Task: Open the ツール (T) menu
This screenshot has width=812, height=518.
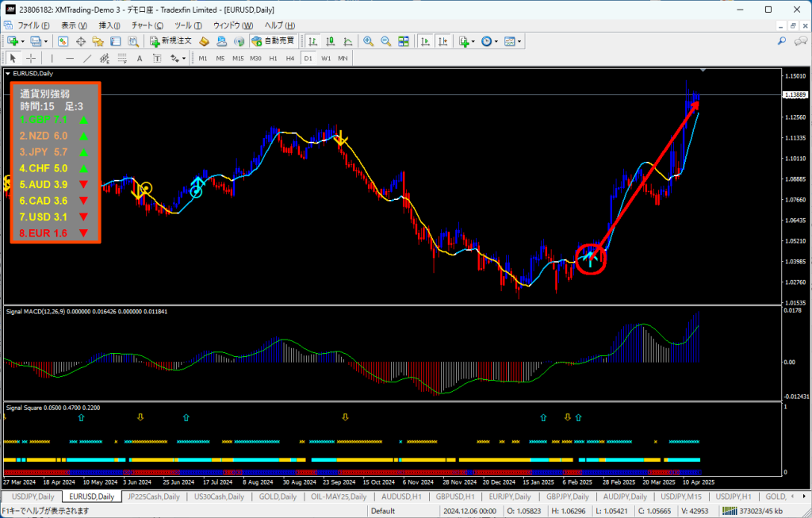Action: [x=188, y=25]
